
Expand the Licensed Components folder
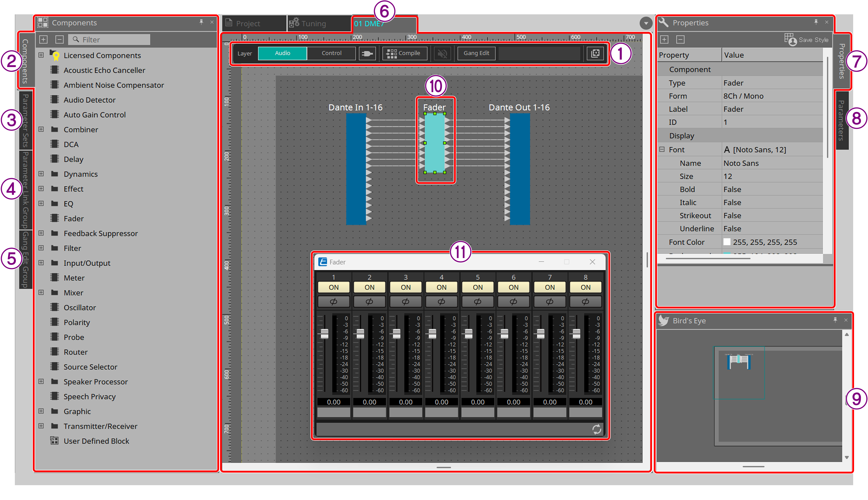coord(41,55)
